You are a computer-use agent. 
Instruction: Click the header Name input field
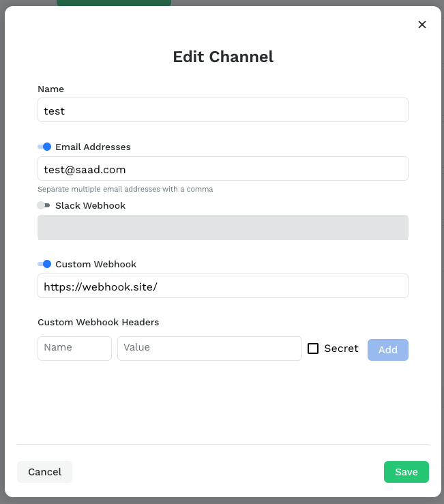pos(74,349)
